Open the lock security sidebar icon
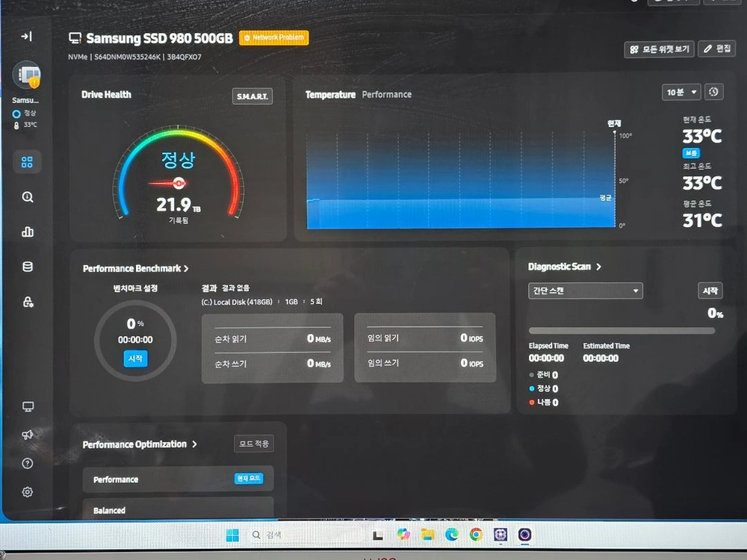Image resolution: width=747 pixels, height=560 pixels. pyautogui.click(x=28, y=302)
